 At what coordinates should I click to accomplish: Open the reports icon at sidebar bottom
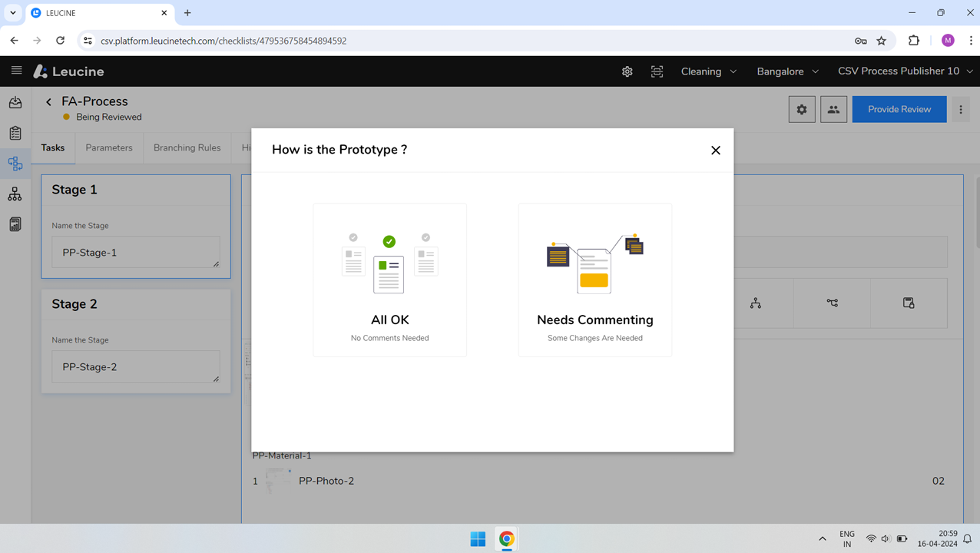click(x=15, y=224)
